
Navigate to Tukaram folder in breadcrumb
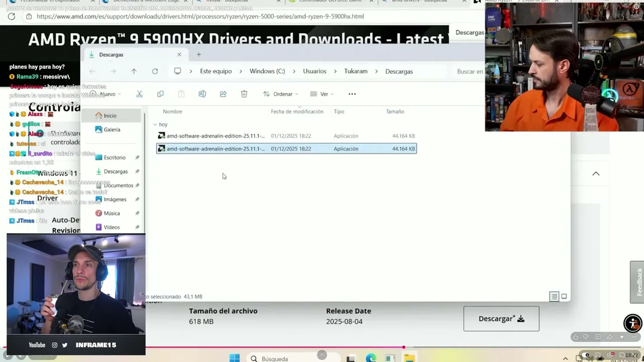click(x=356, y=71)
